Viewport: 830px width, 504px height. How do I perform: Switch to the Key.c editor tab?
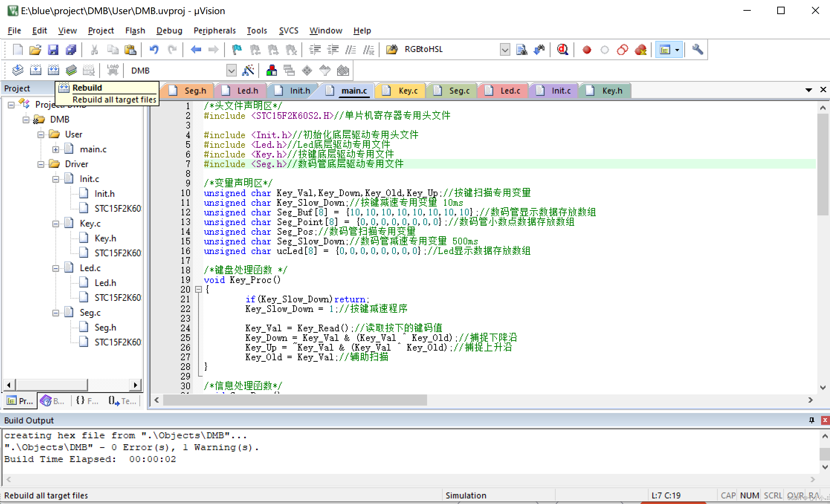tap(408, 90)
